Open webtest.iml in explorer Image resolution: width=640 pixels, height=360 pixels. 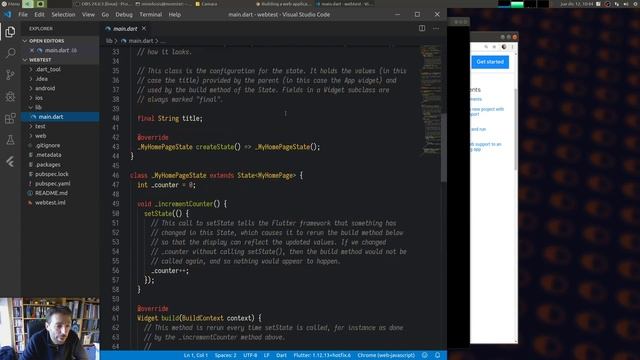60,202
